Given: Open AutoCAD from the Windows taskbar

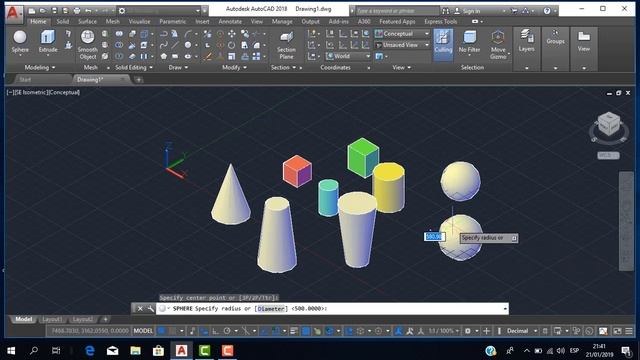Looking at the screenshot, I should 181,351.
